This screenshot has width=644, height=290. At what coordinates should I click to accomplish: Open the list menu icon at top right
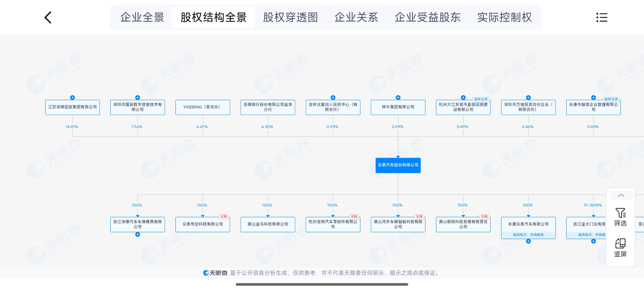(602, 18)
